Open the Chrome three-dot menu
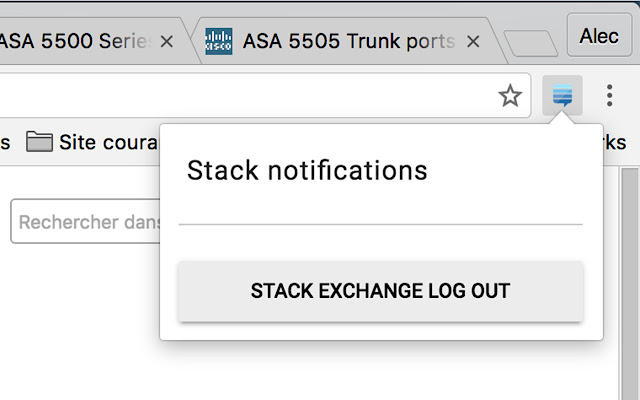 pyautogui.click(x=609, y=96)
